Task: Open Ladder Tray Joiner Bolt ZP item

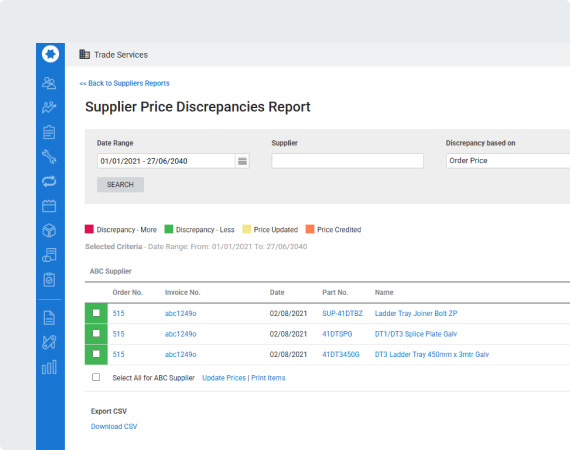Action: pos(416,313)
